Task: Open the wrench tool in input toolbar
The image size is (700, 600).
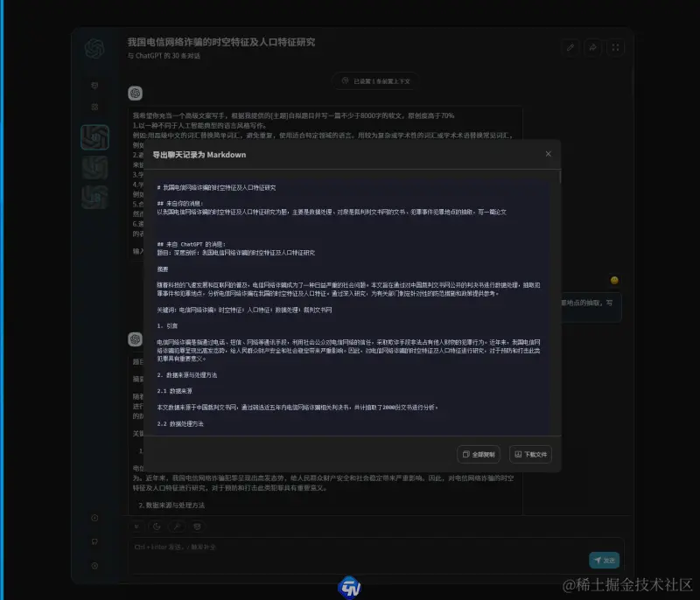Action: pyautogui.click(x=178, y=526)
